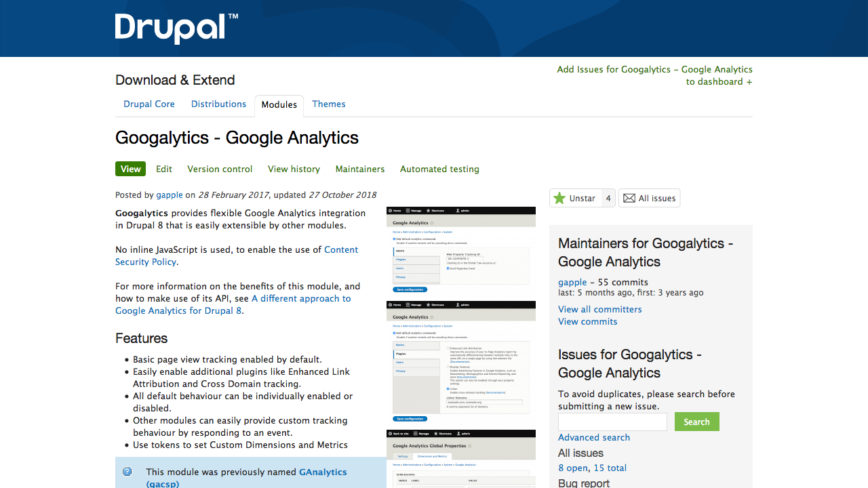Open third screenshot thumbnail Global Properties
The width and height of the screenshot is (868, 488).
461,459
